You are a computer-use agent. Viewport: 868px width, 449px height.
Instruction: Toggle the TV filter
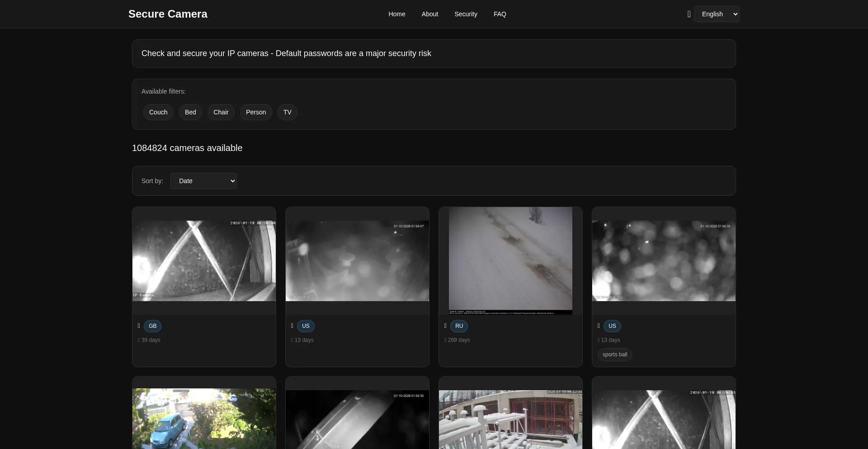click(x=287, y=112)
